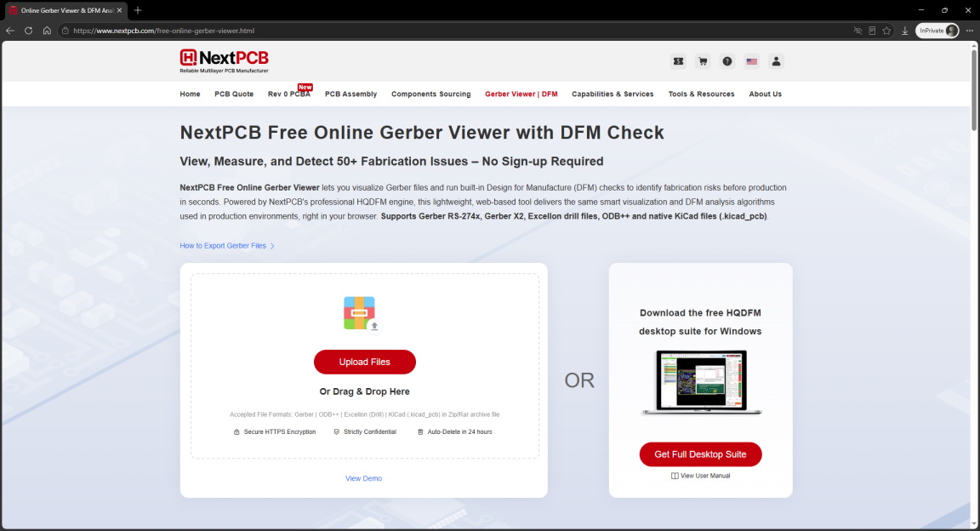This screenshot has height=531, width=980.
Task: Open About Us menu item
Action: click(x=765, y=94)
